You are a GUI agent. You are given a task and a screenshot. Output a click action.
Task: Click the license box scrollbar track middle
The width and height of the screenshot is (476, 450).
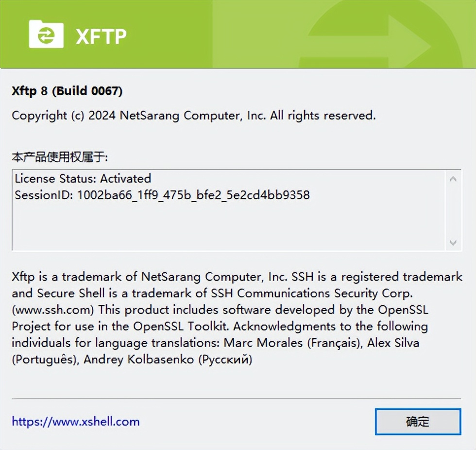[453, 211]
